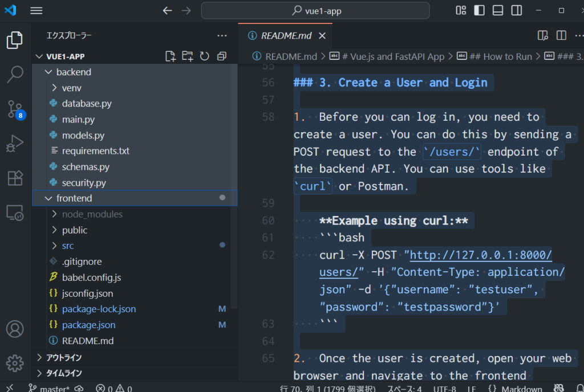The image size is (584, 392).
Task: Click '## How to Run' breadcrumb
Action: [x=501, y=56]
